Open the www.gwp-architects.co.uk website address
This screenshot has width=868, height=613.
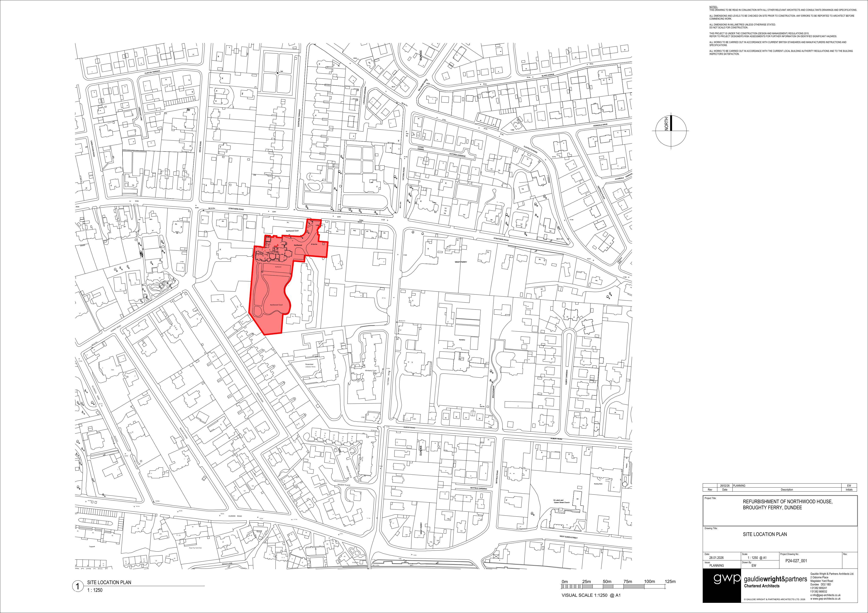(826, 599)
